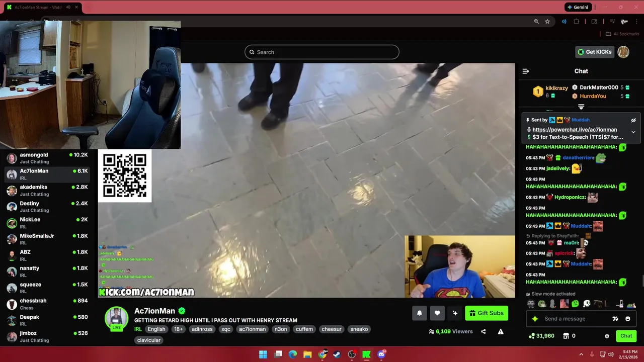This screenshot has height=362, width=644.
Task: Open the emoji picker in message box
Action: pos(627,319)
